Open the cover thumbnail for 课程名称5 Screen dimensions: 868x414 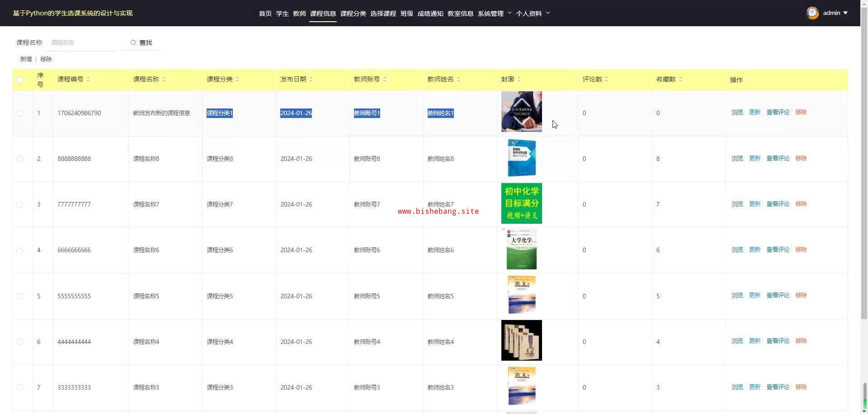point(522,295)
